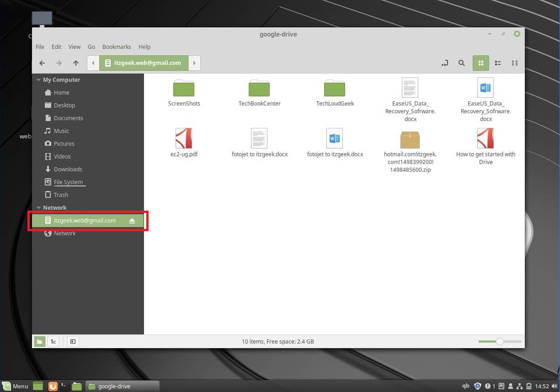
Task: Switch to compact view
Action: pyautogui.click(x=515, y=63)
